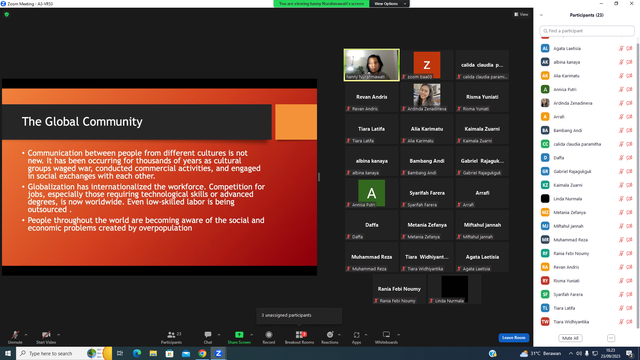Open the Chat icon
Image resolution: width=640 pixels, height=360 pixels.
[208, 335]
